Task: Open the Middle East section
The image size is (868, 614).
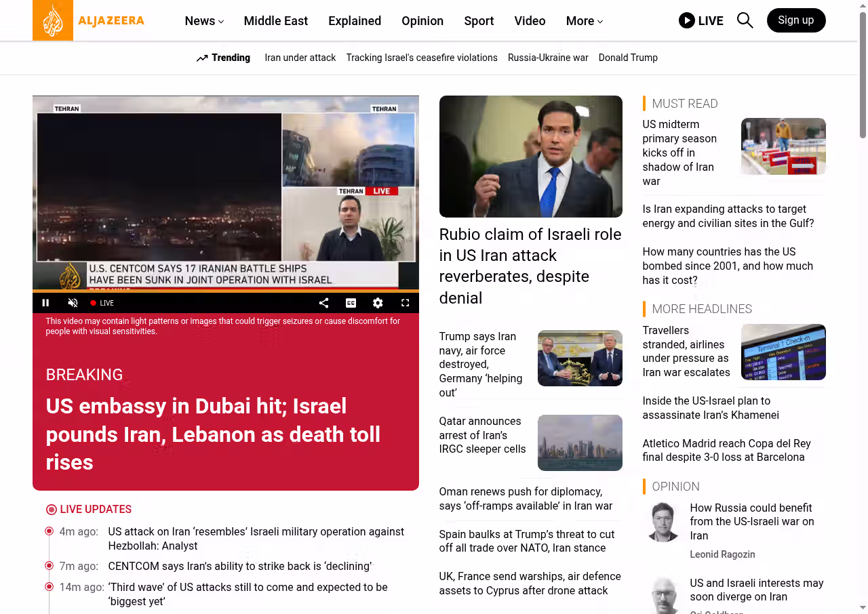Action: click(275, 21)
